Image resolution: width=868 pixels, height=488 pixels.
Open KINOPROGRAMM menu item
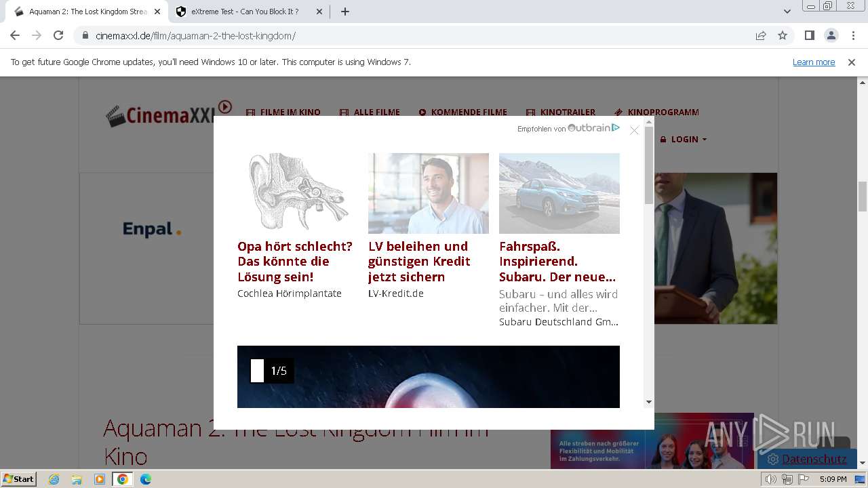tap(656, 113)
